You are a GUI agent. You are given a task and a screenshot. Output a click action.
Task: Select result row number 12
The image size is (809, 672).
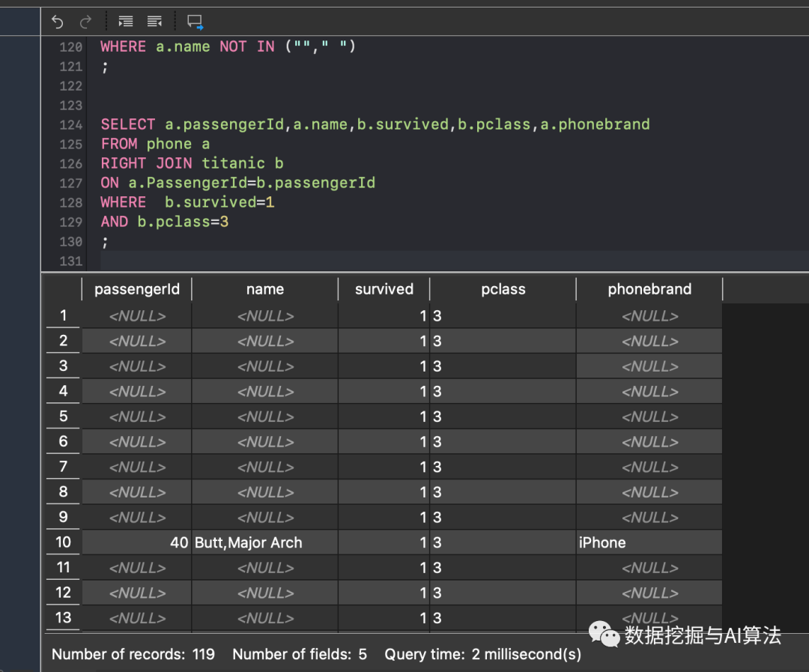[63, 592]
